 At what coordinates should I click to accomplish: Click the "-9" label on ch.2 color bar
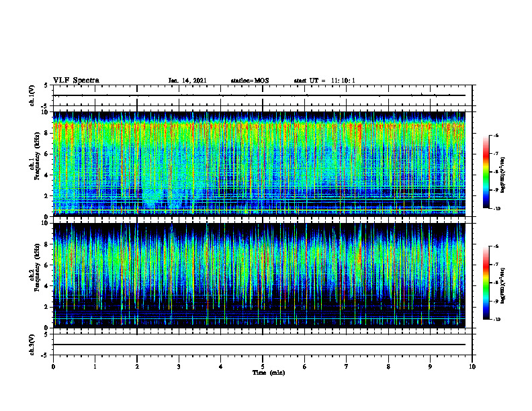[x=496, y=301]
